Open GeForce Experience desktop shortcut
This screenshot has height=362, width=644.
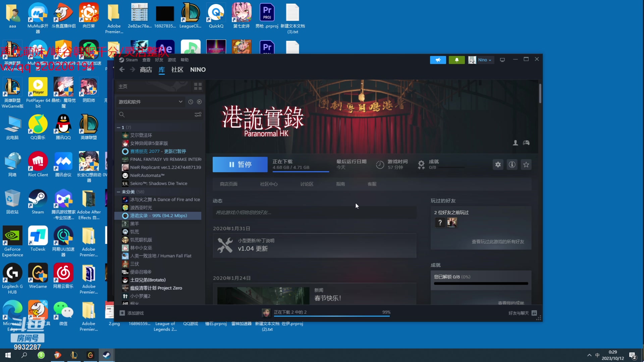pos(12,241)
